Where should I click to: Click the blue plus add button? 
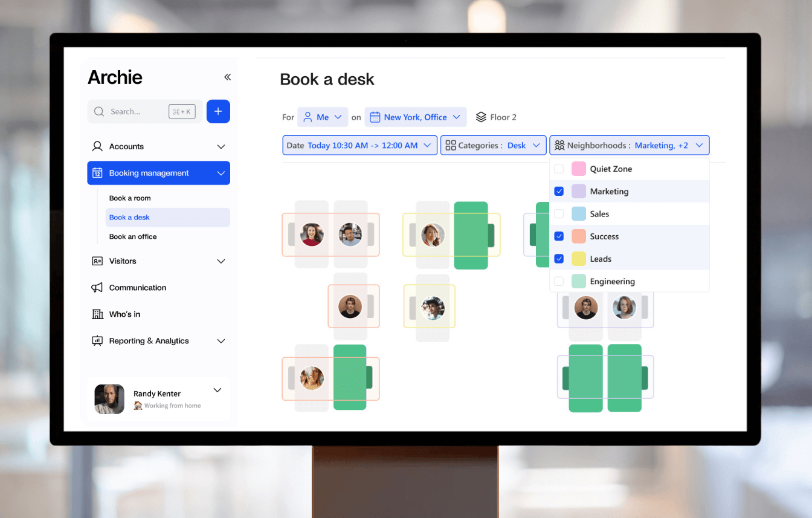pyautogui.click(x=218, y=112)
